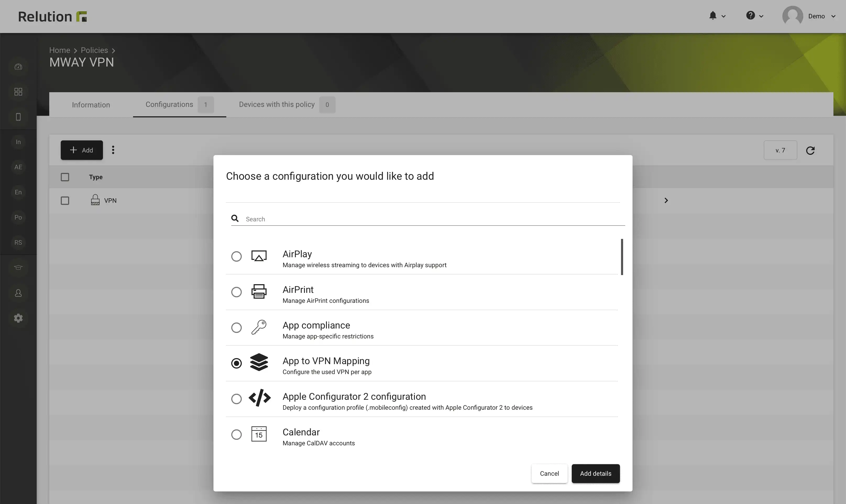The image size is (846, 504).
Task: Open the 'RS' sidebar item
Action: (18, 243)
